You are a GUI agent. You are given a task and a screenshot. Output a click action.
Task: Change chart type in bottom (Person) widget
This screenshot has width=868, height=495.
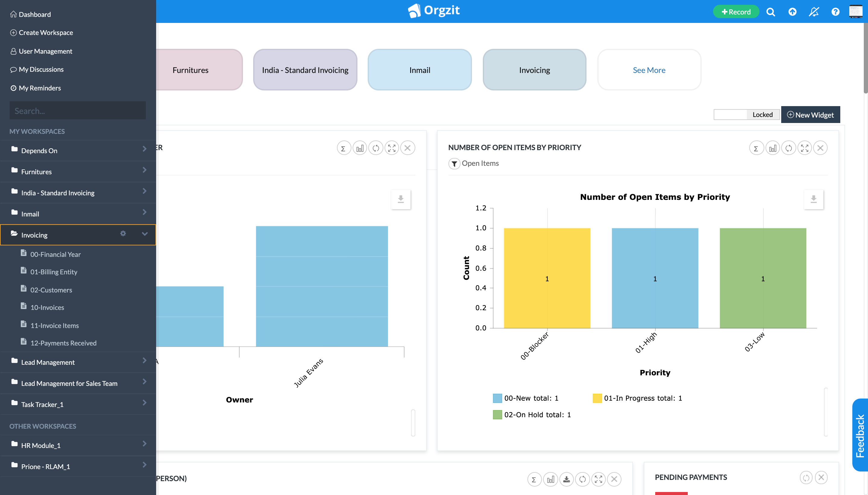[x=551, y=479]
